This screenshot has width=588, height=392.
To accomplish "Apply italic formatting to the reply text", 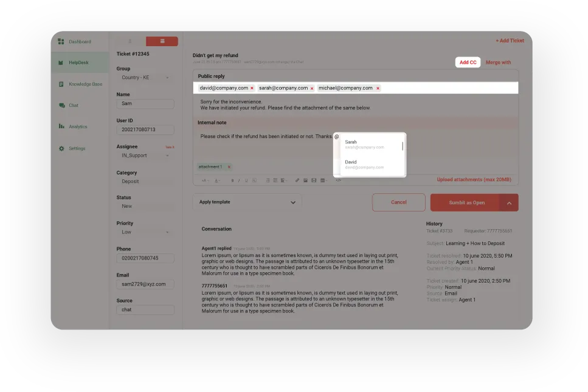I will pos(239,180).
